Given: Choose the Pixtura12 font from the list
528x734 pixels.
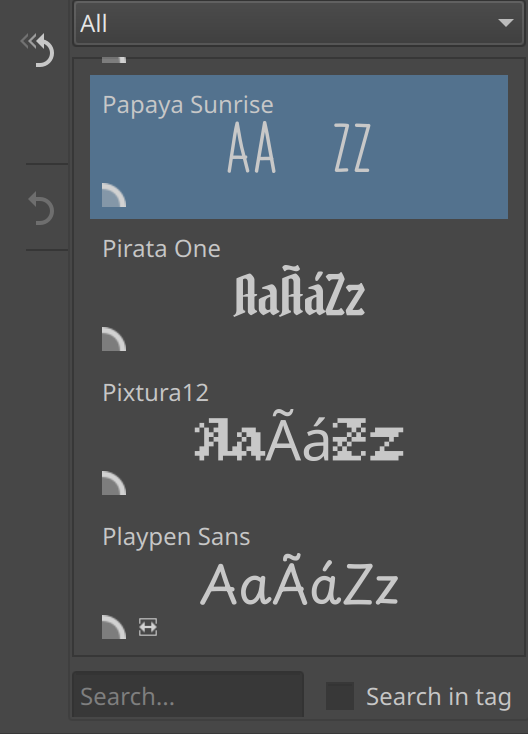Looking at the screenshot, I should (299, 434).
